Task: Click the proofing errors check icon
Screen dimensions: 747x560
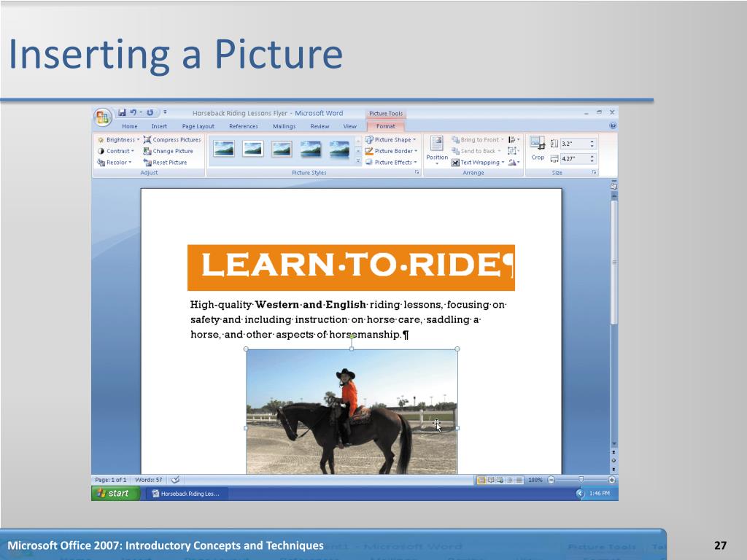Action: pos(175,480)
